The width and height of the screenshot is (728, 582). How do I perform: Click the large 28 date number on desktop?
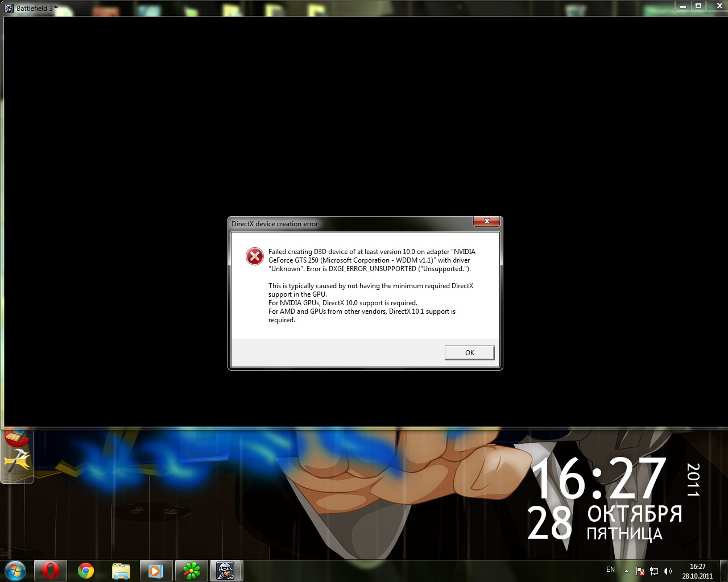point(549,523)
